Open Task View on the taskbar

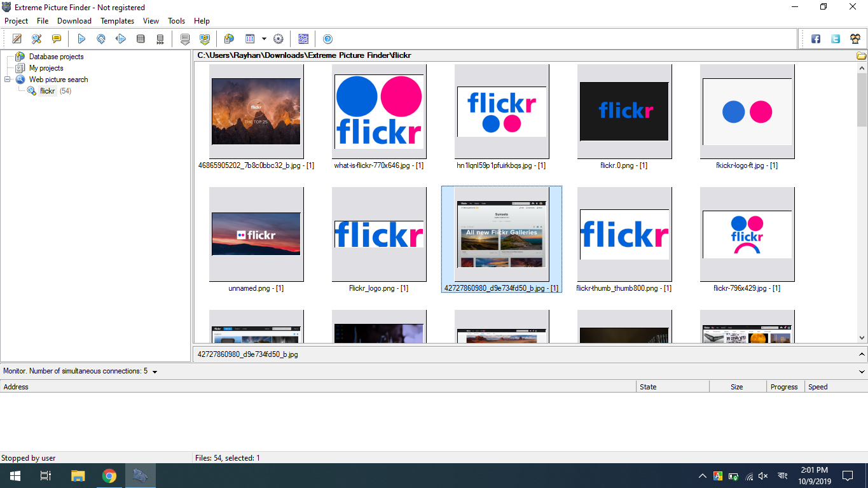pos(46,476)
